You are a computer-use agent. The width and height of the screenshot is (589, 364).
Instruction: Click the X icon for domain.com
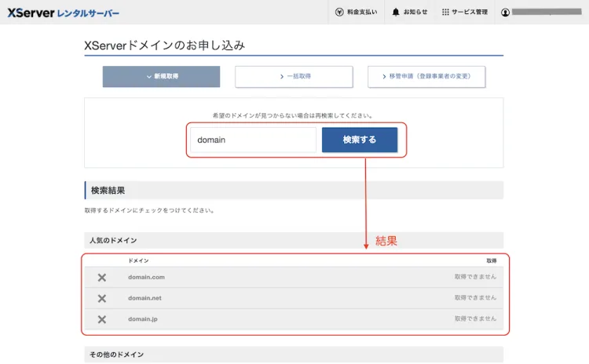(102, 278)
